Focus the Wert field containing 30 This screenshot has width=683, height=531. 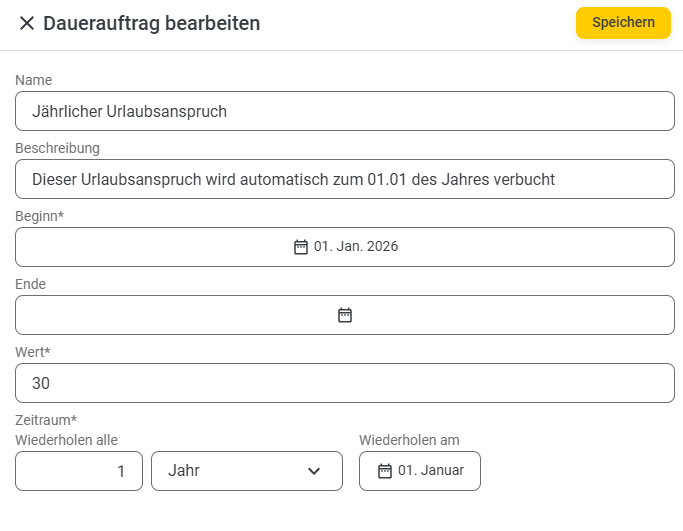pyautogui.click(x=345, y=383)
